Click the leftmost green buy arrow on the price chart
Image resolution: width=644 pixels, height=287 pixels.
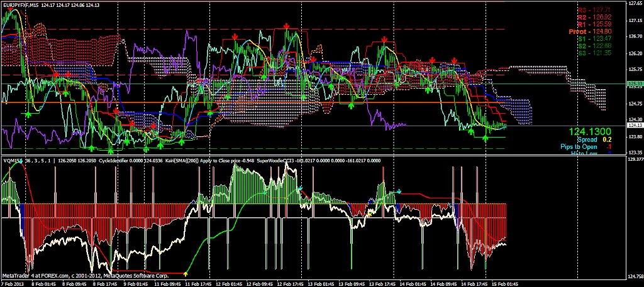click(27, 114)
